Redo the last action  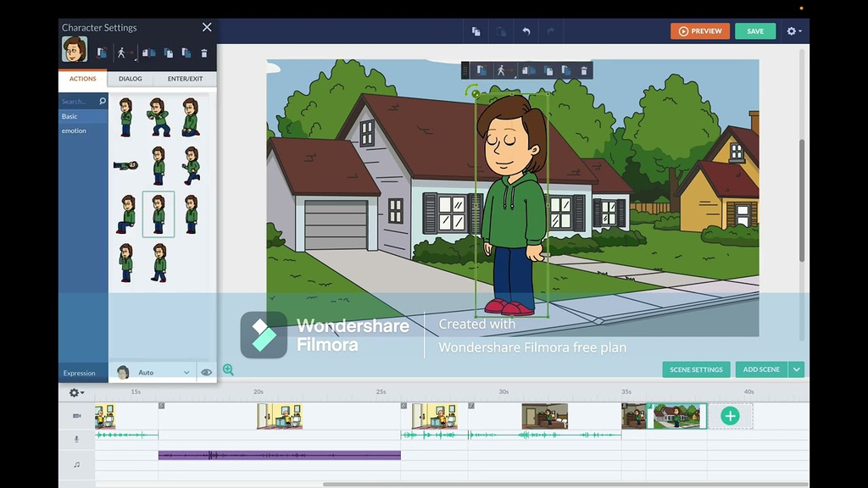coord(551,31)
